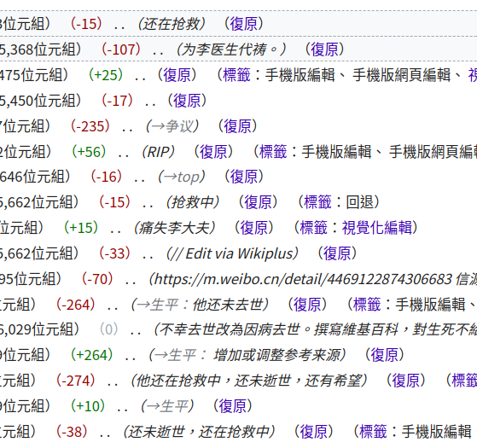Open the 視覺化編輯 tag link
The image size is (477, 448).
[x=377, y=228]
